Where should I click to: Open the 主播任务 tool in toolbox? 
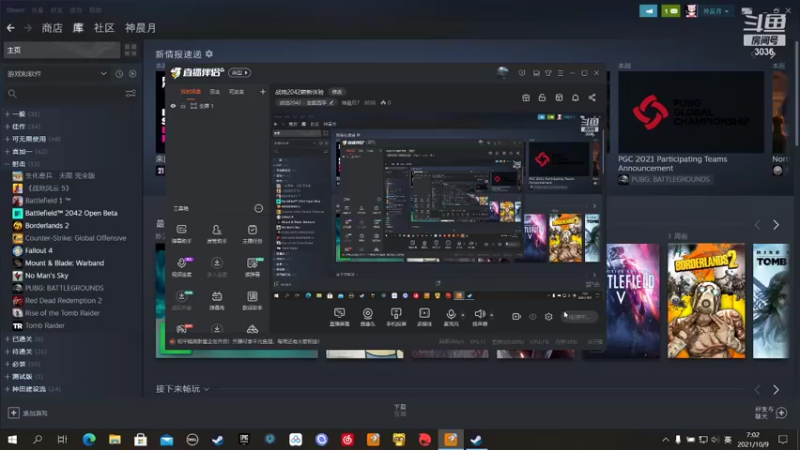252,234
